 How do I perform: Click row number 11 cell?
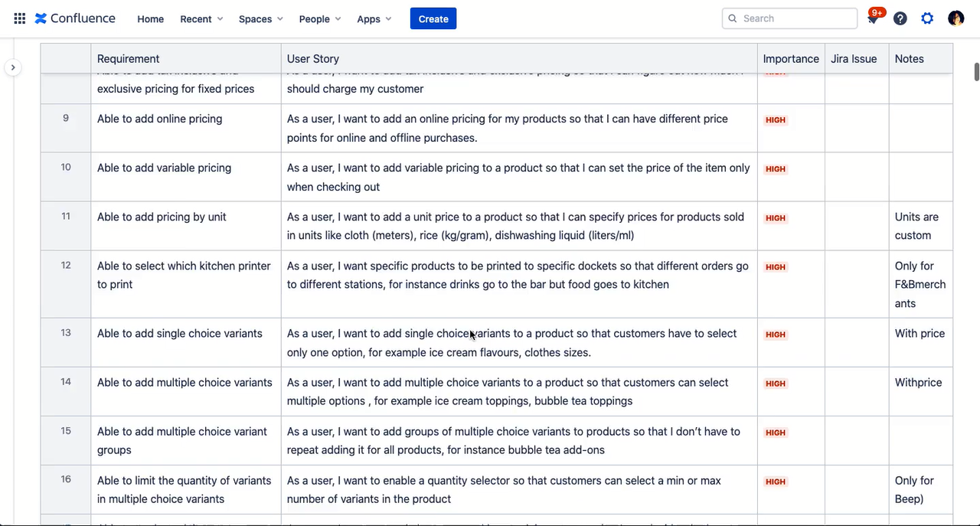(66, 226)
